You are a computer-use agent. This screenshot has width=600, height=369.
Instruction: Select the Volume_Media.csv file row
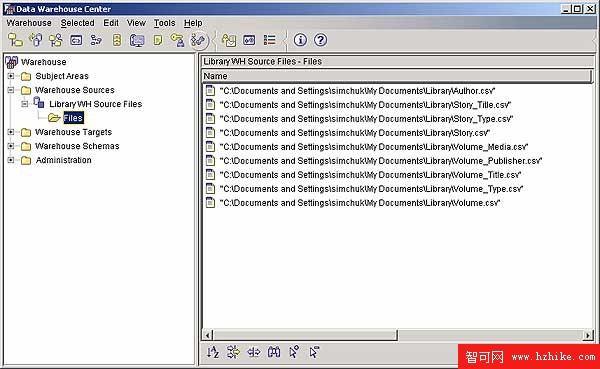point(367,147)
